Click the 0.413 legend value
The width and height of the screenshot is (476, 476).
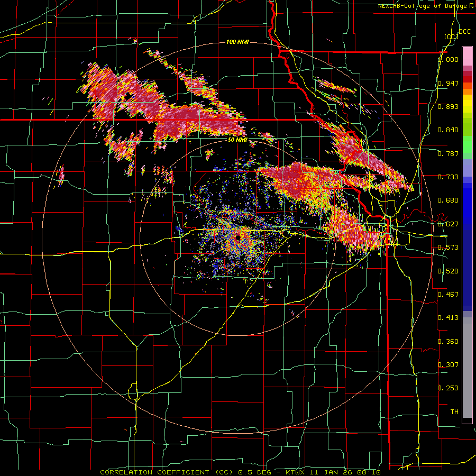click(x=448, y=318)
